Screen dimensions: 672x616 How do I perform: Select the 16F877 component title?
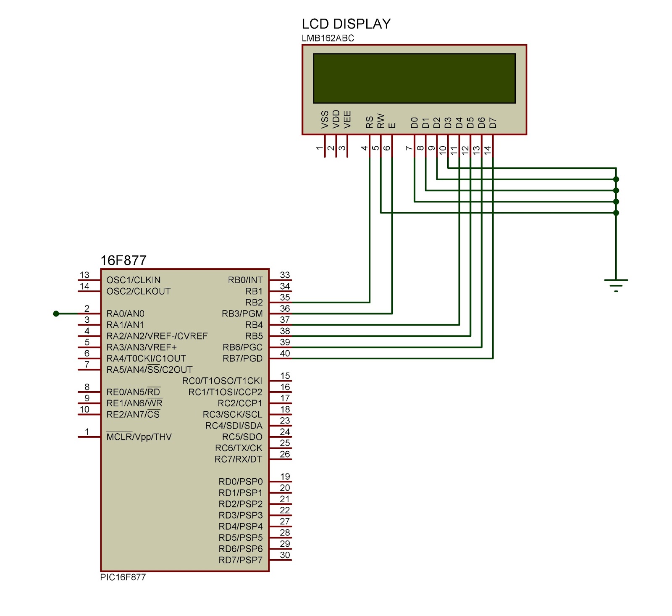(x=123, y=261)
